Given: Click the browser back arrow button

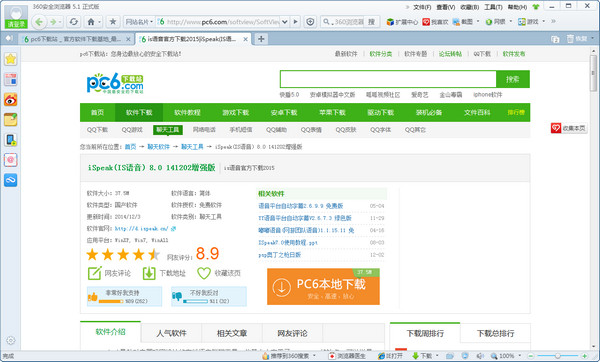Looking at the screenshot, I should 39,22.
